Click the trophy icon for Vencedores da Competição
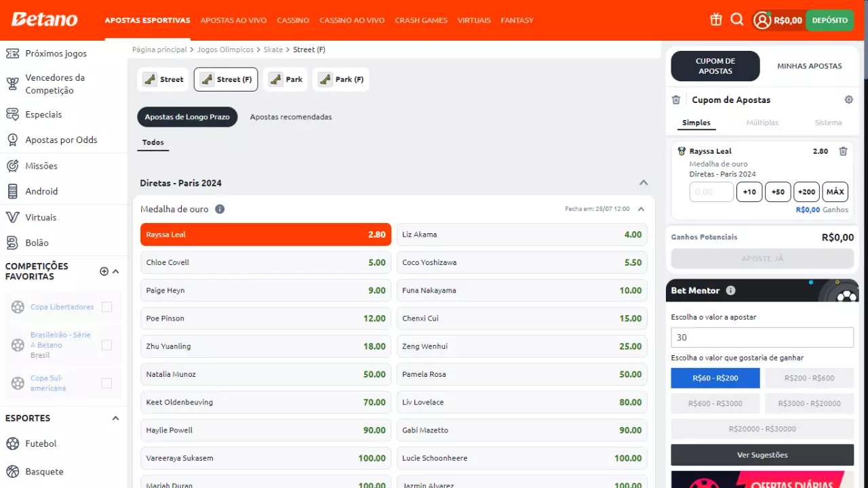This screenshot has width=868, height=488. tap(12, 84)
